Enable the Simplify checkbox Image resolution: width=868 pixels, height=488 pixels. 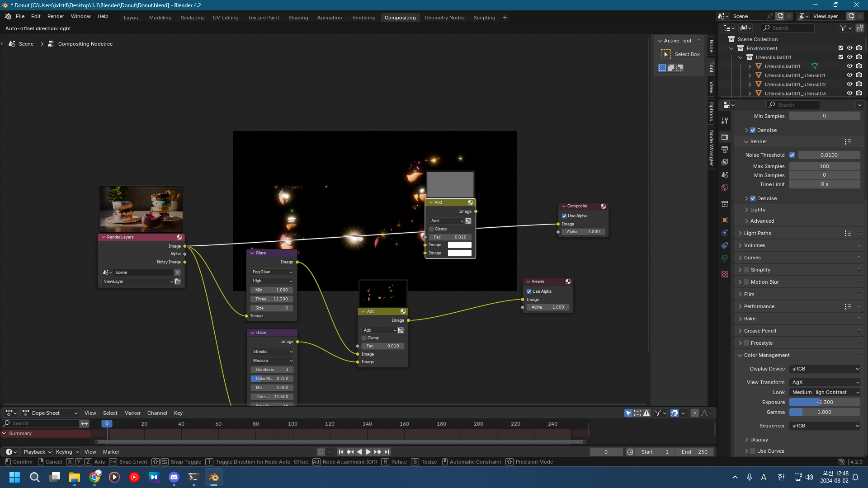click(x=746, y=270)
